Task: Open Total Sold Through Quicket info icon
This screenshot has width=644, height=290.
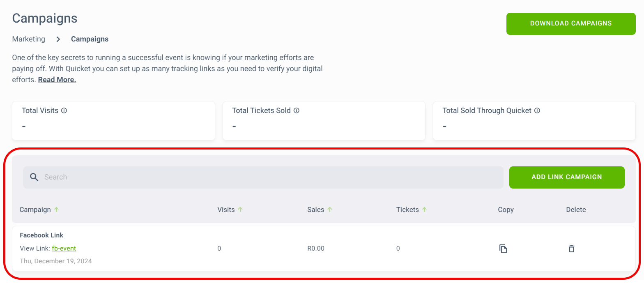Action: pyautogui.click(x=537, y=110)
